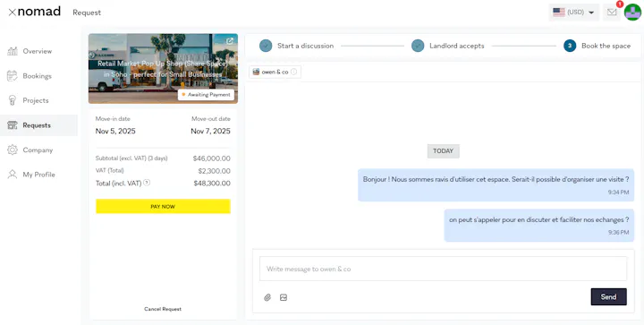Open the messages envelope icon
Screen dimensions: 644x325
[612, 13]
